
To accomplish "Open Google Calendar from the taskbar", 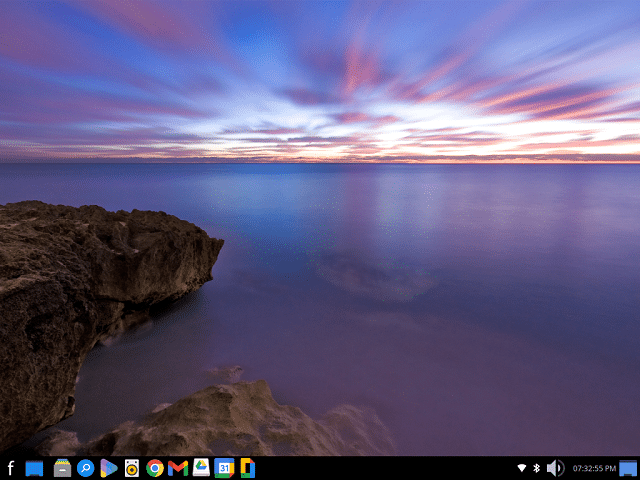I will click(x=224, y=468).
